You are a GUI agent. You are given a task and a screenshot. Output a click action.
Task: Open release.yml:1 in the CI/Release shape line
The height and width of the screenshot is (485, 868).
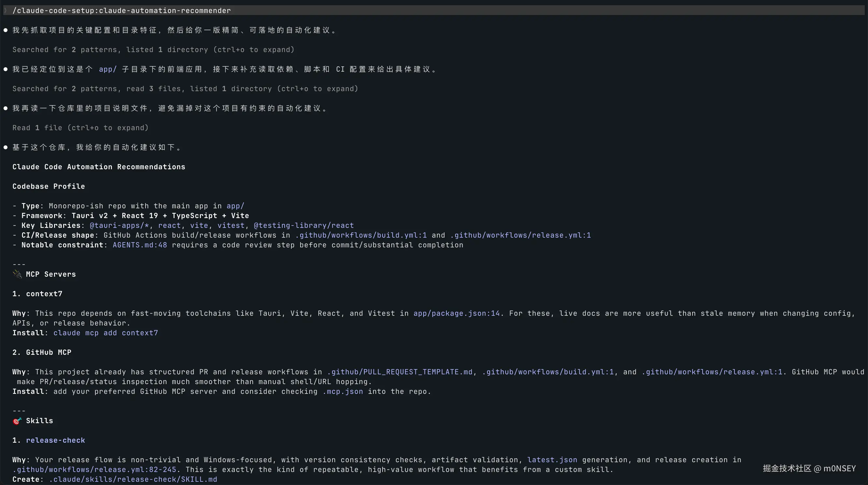tap(520, 235)
